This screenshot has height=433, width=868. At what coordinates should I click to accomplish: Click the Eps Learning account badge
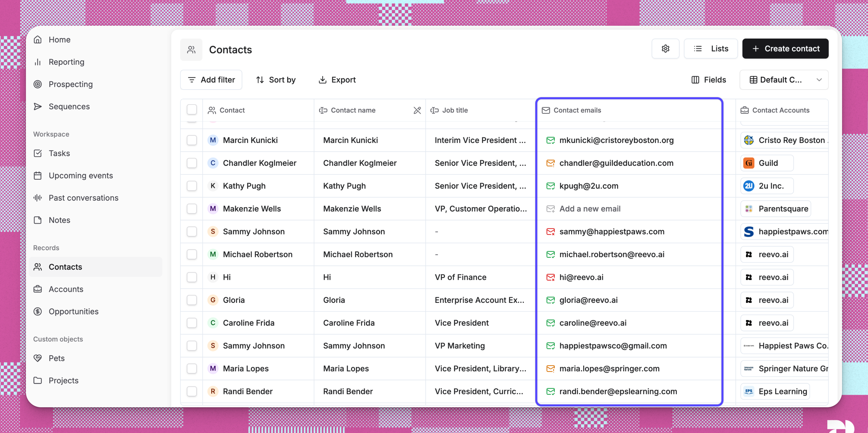click(x=775, y=391)
